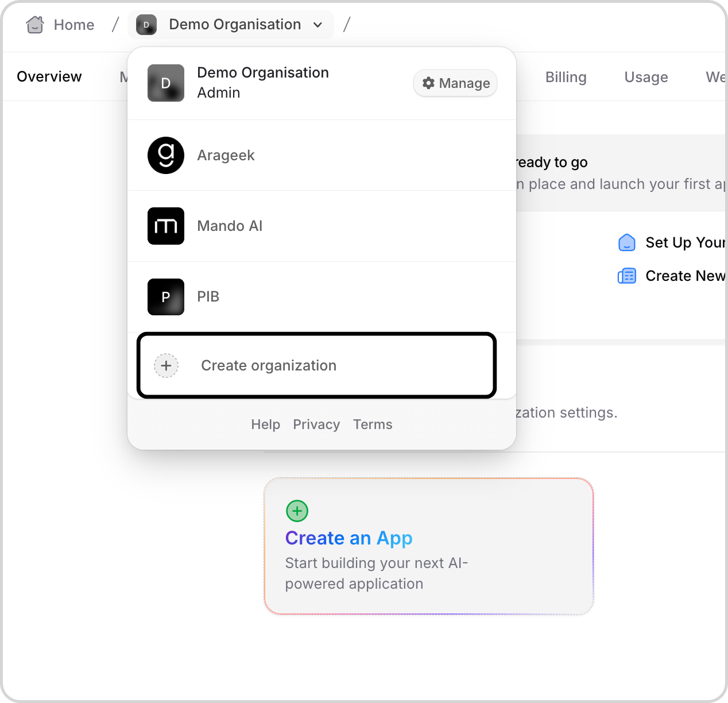Click the Create New document icon
The image size is (728, 703).
627,276
